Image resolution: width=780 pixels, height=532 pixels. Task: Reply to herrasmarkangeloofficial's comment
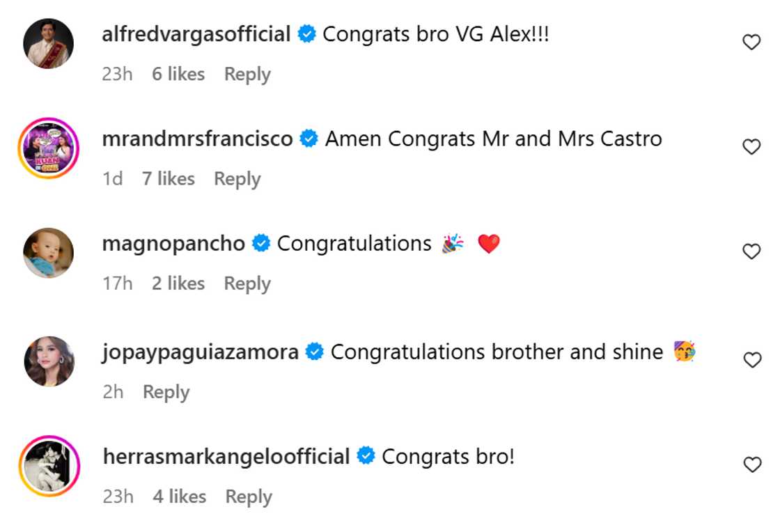point(249,496)
